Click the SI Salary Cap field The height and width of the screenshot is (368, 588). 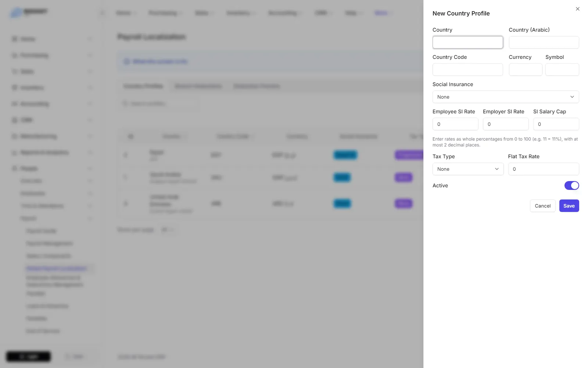coord(556,124)
